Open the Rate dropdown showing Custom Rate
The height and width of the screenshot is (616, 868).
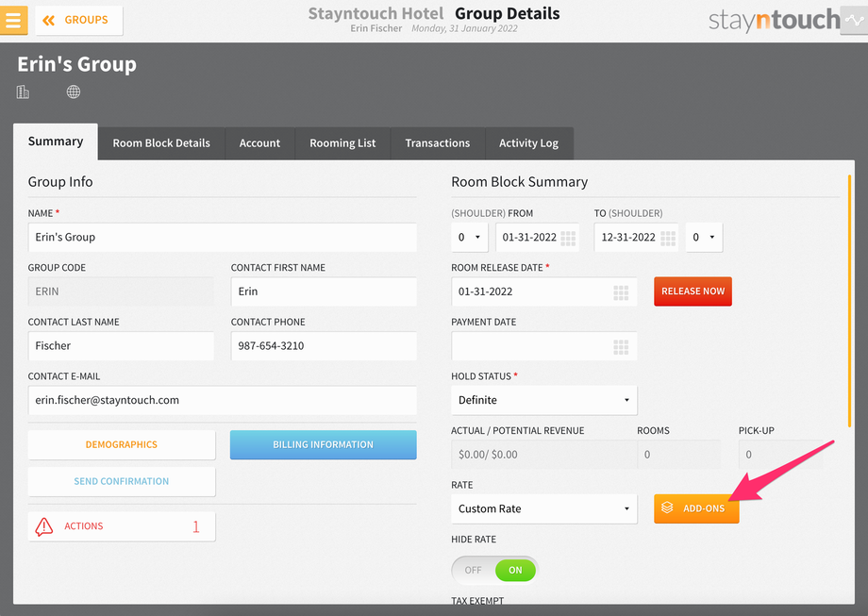click(544, 508)
